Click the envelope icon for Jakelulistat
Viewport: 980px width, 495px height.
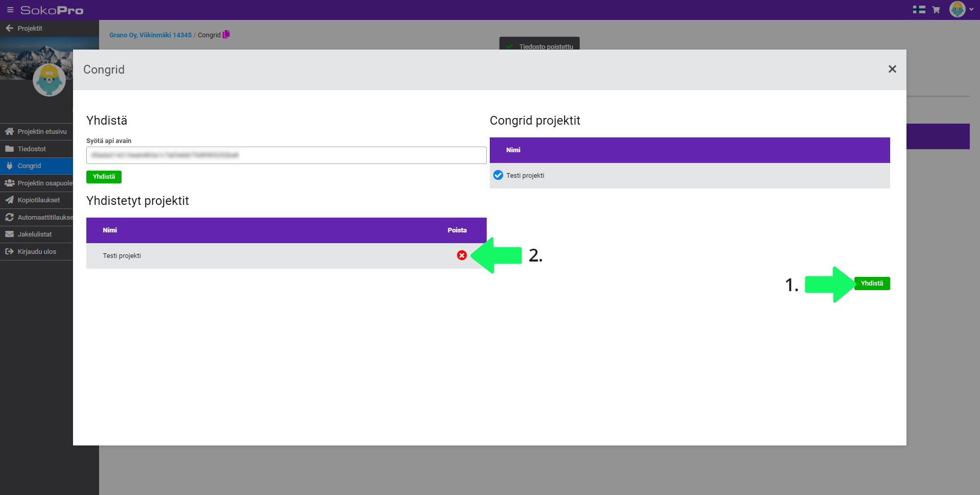(x=9, y=234)
